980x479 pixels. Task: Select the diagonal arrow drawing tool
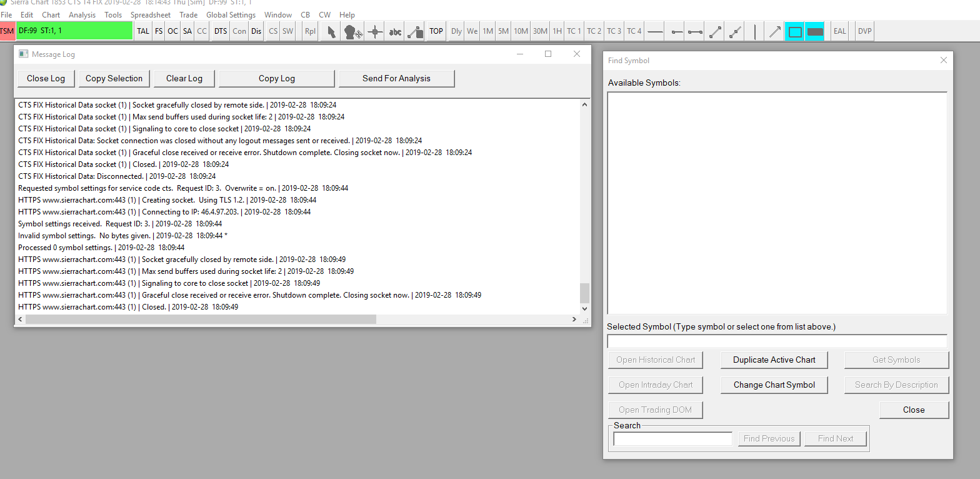[774, 31]
